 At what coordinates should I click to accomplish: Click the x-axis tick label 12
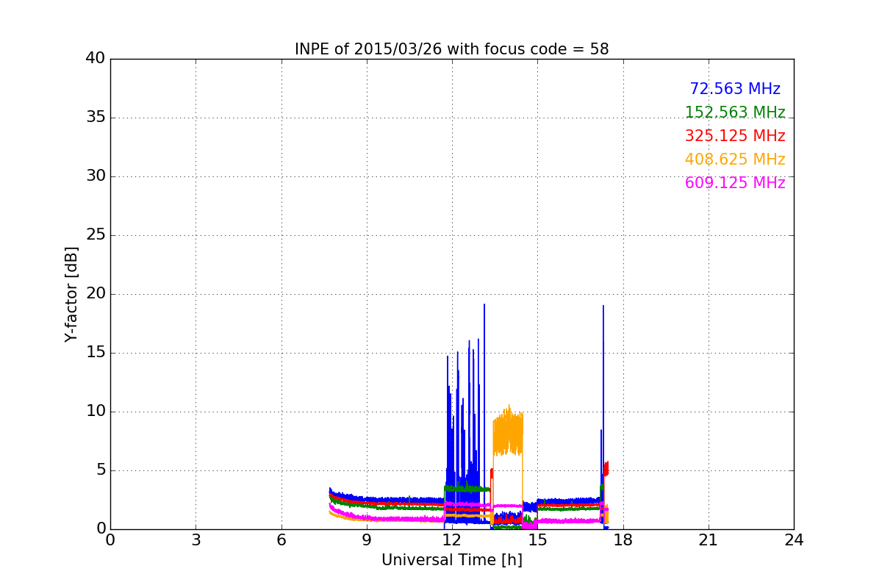(452, 539)
